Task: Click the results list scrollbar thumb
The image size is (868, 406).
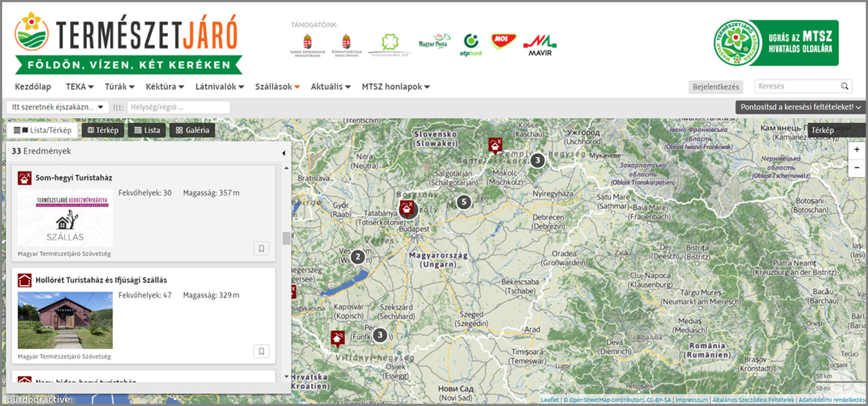Action: (286, 238)
